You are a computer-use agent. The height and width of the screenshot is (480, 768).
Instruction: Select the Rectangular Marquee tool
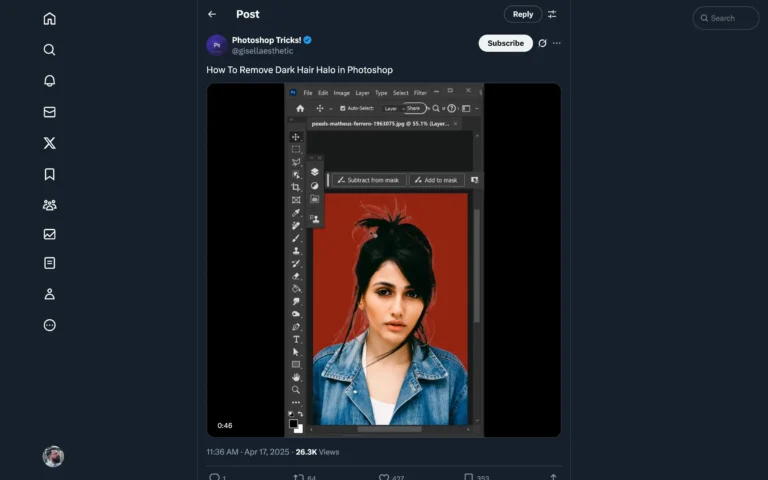click(295, 149)
